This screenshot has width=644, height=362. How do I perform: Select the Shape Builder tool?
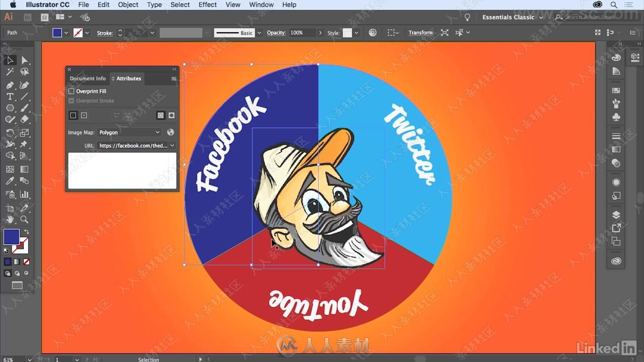10,156
